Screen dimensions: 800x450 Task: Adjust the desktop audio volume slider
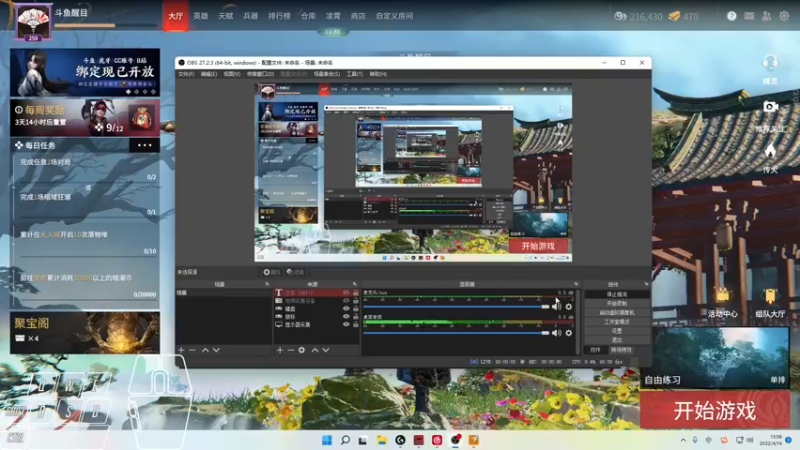(x=456, y=333)
